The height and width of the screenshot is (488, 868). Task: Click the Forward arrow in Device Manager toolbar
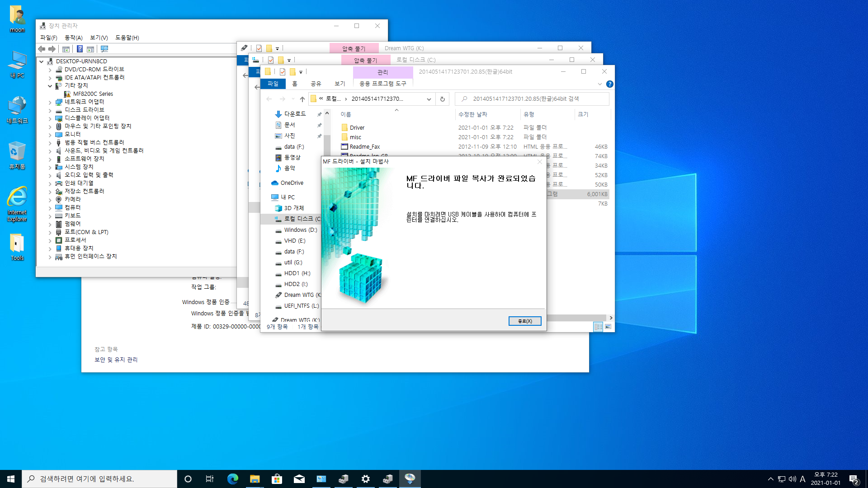52,49
